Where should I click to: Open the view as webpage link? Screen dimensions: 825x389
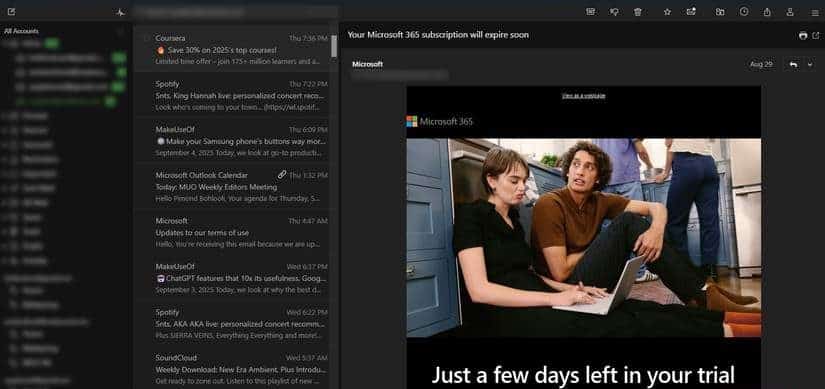(583, 96)
